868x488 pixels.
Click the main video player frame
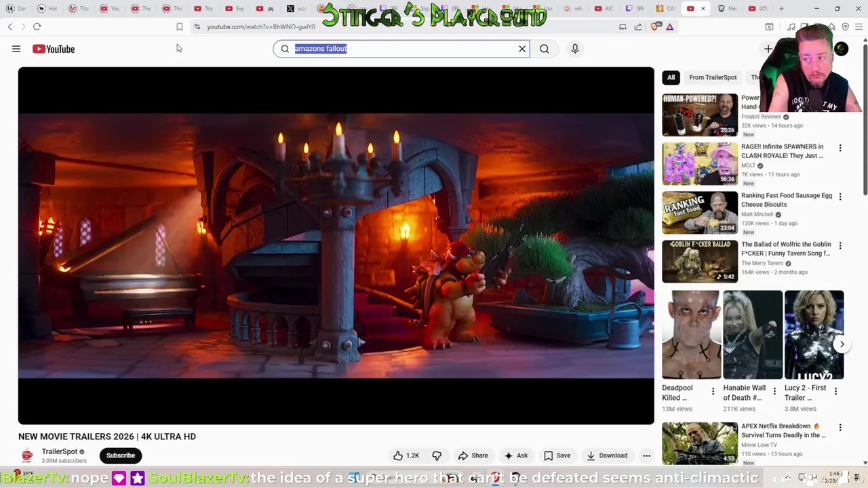336,245
